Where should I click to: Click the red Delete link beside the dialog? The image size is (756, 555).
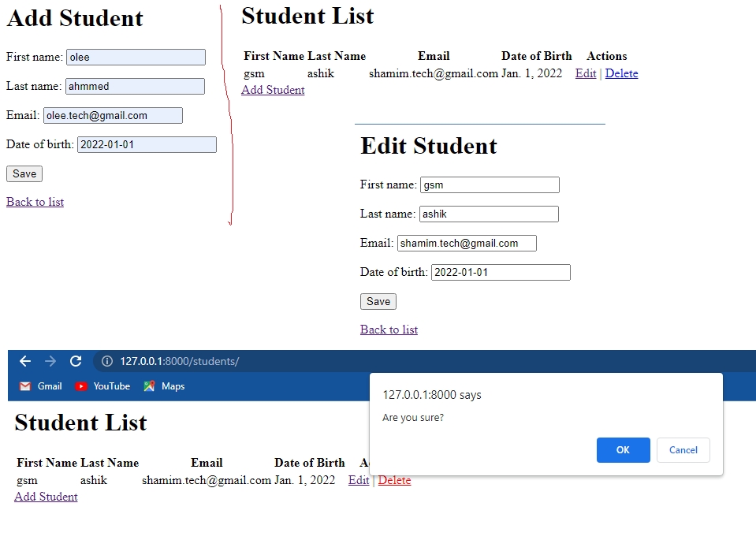point(394,480)
